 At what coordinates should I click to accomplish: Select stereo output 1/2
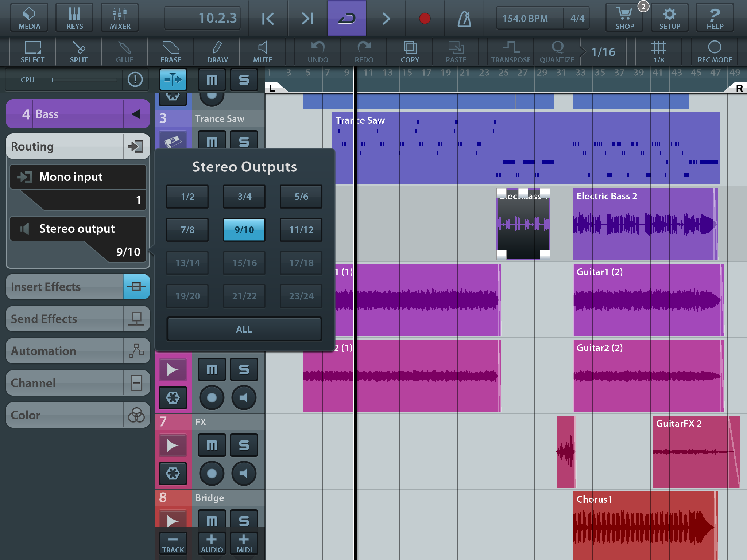tap(187, 197)
